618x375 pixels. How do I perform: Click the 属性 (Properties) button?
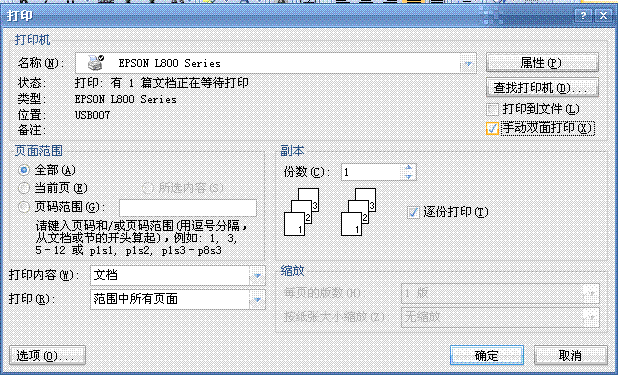pyautogui.click(x=542, y=62)
